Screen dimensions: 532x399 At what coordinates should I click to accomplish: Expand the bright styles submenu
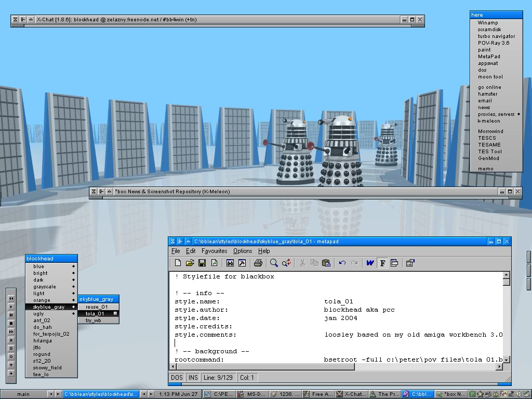(x=51, y=273)
